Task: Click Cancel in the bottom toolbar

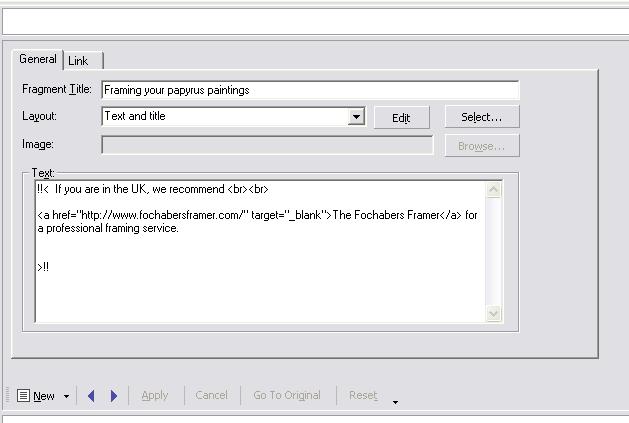Action: pos(211,396)
